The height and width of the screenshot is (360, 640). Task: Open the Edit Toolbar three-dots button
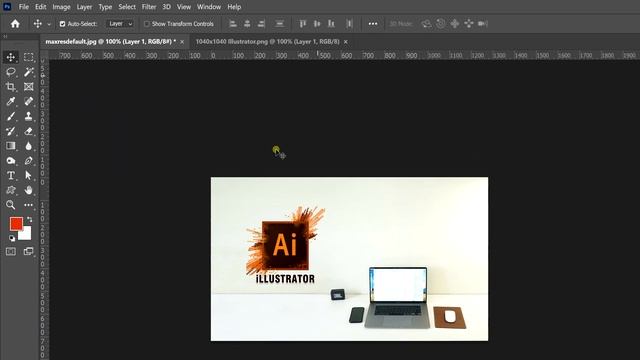(x=28, y=205)
